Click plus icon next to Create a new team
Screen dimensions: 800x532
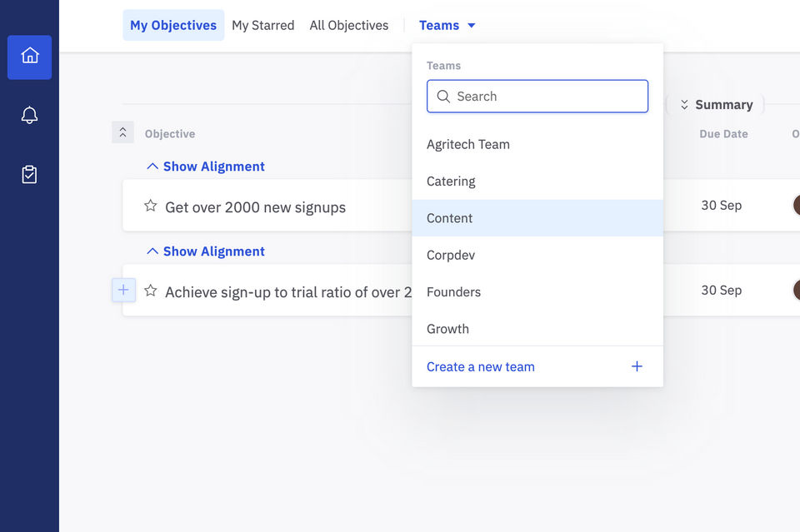click(x=637, y=366)
